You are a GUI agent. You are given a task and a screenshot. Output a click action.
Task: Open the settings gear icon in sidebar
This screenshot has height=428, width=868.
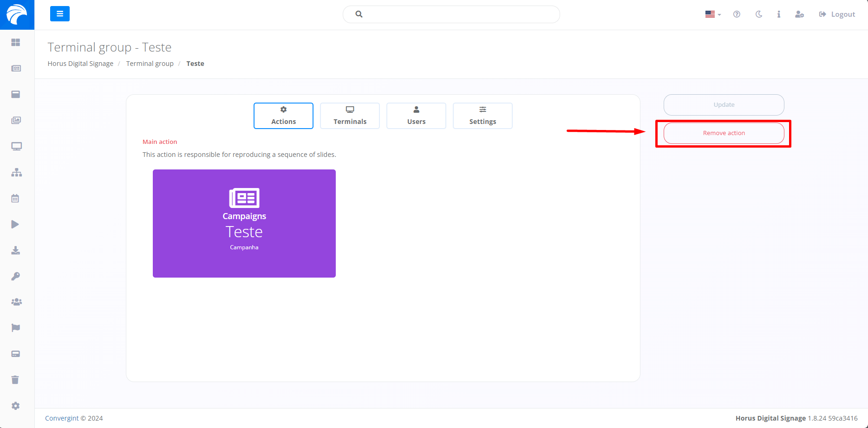[x=15, y=406]
